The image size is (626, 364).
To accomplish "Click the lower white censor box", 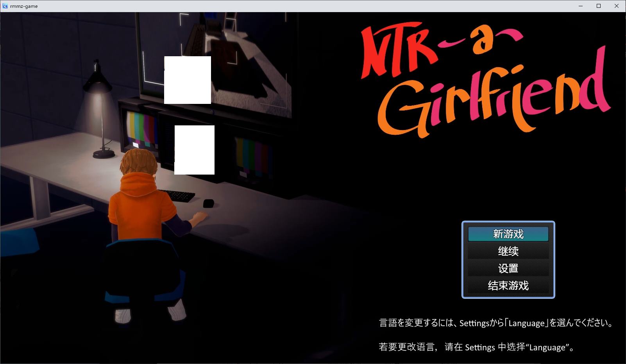I will pyautogui.click(x=195, y=150).
